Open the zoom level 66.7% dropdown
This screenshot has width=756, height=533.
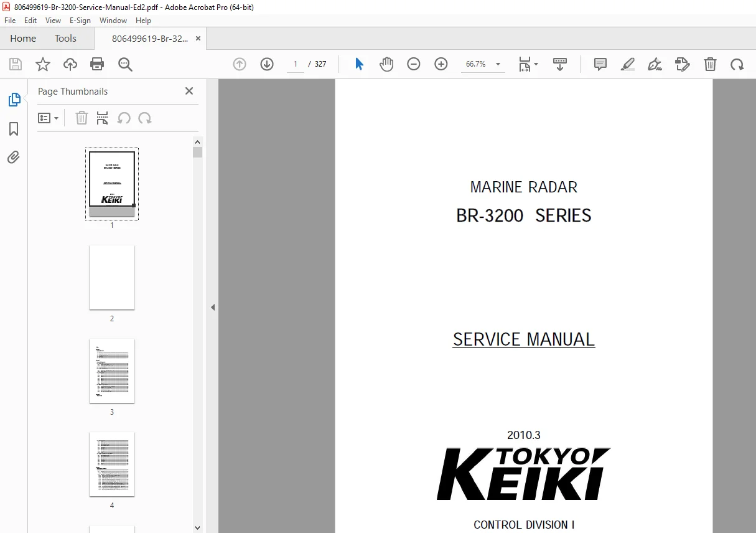coord(483,64)
